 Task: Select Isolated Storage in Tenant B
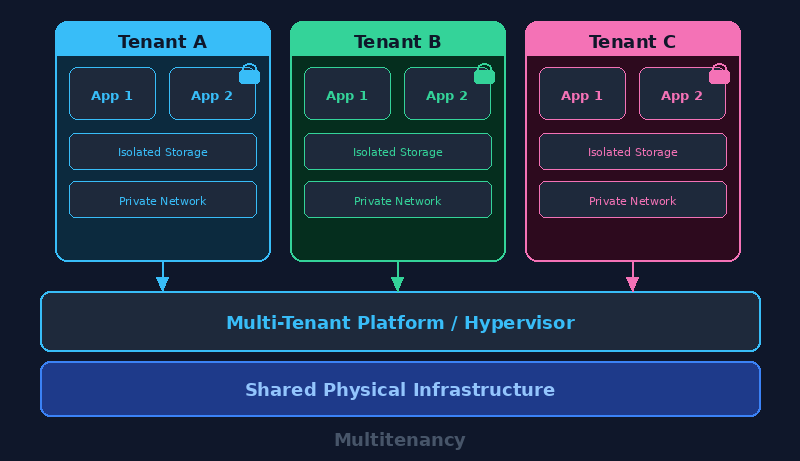pyautogui.click(x=398, y=152)
